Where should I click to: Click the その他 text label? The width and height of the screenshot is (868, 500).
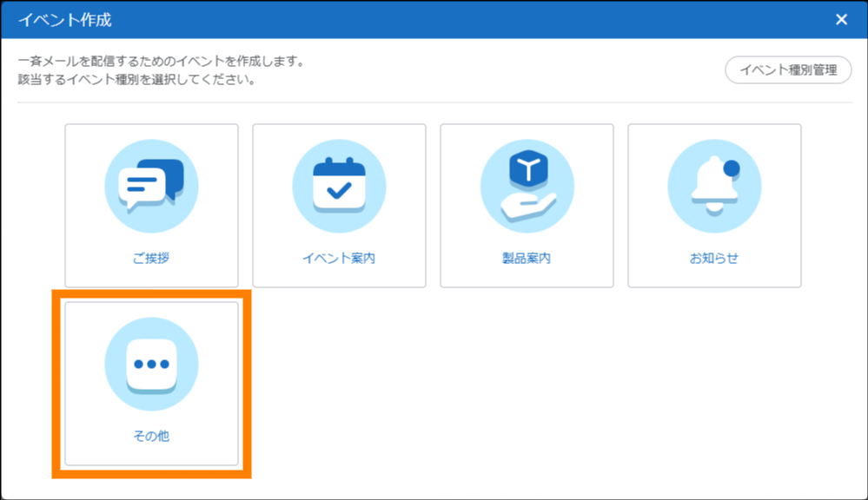pos(151,436)
